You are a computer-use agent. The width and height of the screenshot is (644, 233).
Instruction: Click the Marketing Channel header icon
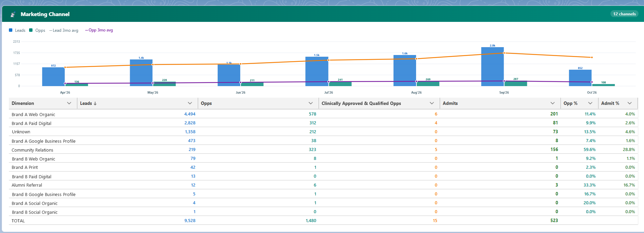click(x=13, y=14)
